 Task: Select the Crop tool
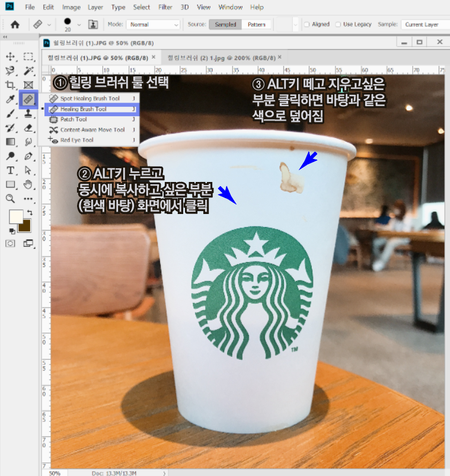[10, 85]
